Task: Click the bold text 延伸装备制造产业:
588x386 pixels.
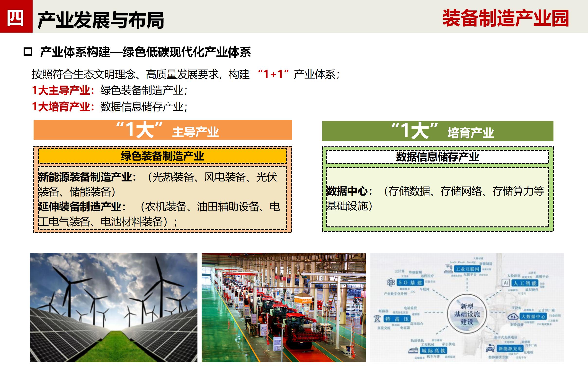Action: coord(82,206)
